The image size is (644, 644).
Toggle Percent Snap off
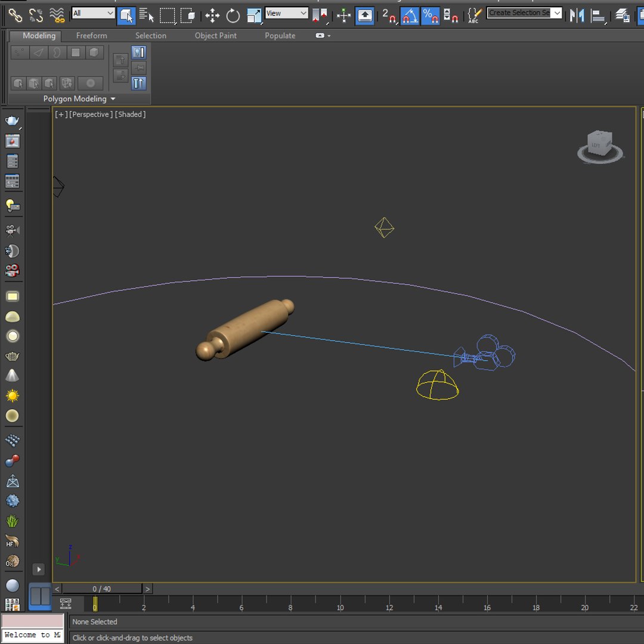coord(430,16)
